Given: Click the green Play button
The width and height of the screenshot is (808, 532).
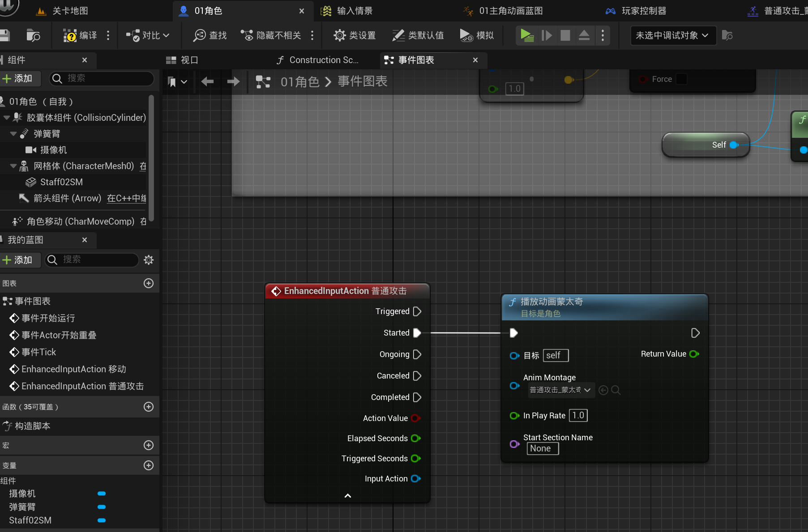Looking at the screenshot, I should [527, 35].
